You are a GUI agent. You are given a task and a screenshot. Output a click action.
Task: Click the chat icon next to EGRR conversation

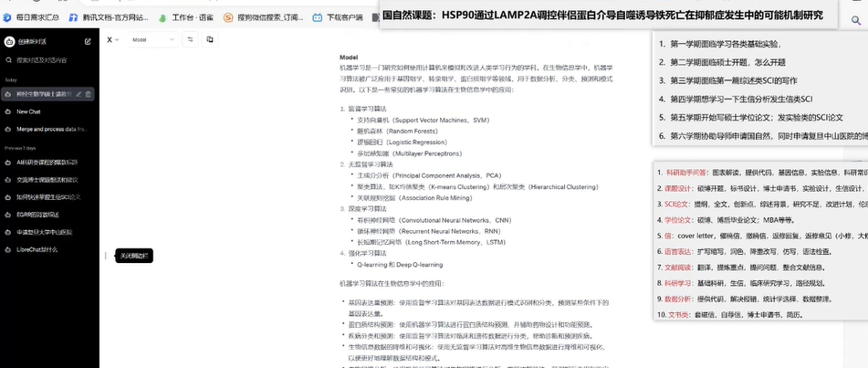tap(7, 215)
